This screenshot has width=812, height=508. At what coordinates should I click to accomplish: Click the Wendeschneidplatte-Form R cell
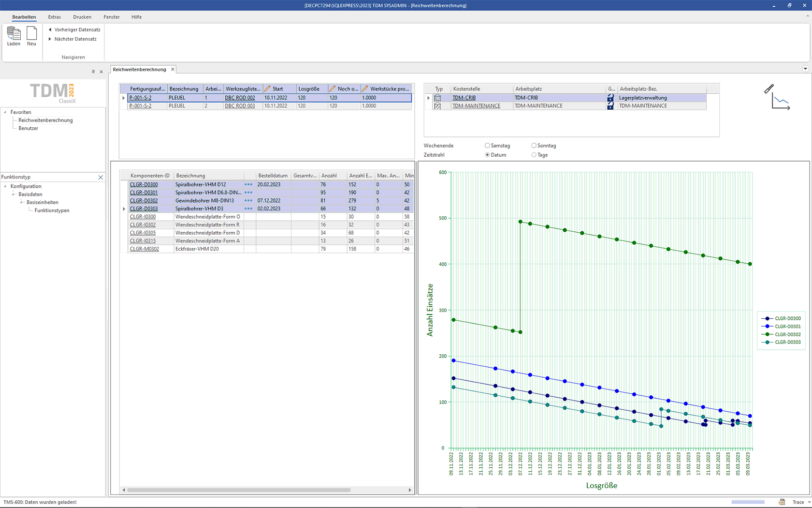[x=208, y=225]
